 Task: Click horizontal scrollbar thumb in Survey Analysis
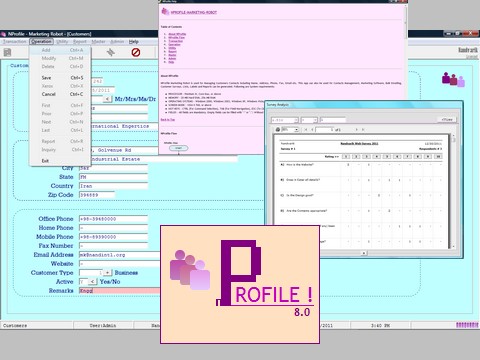(x=363, y=253)
